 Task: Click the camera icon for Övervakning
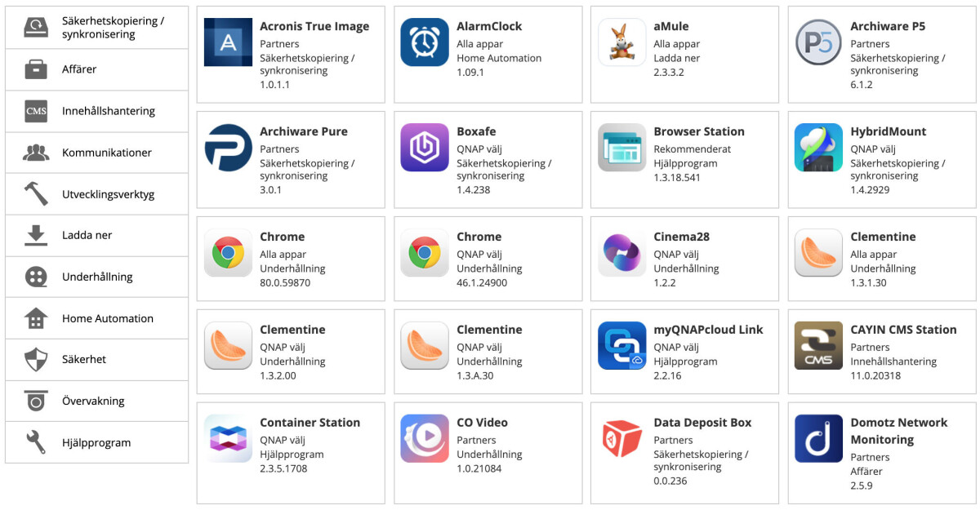tap(36, 401)
